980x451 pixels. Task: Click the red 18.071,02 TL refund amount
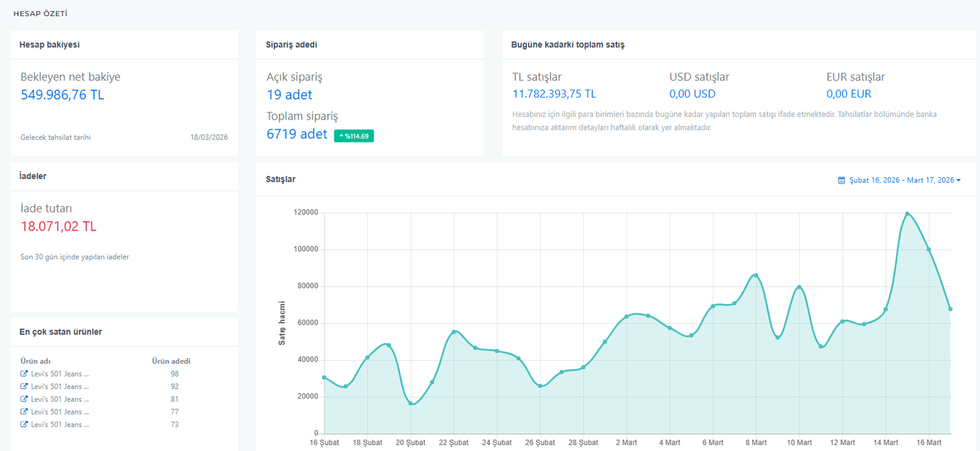coord(58,227)
